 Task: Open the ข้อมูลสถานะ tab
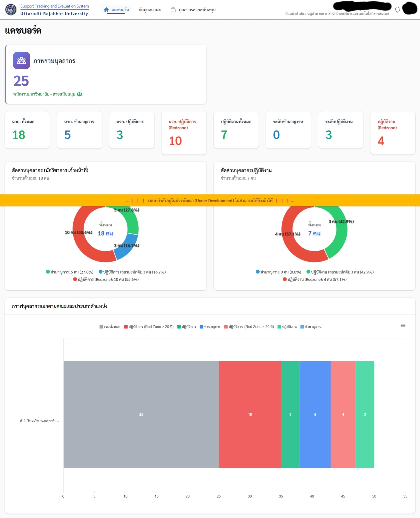(149, 10)
